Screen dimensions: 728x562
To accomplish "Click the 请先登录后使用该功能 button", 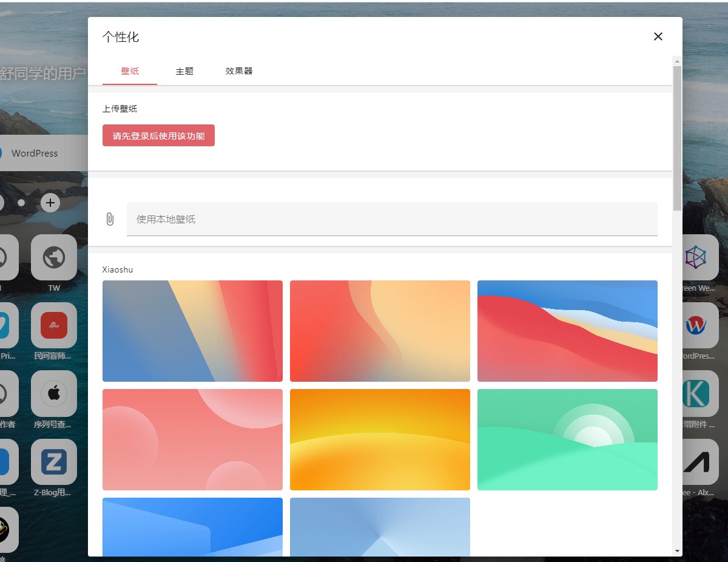I will click(158, 136).
